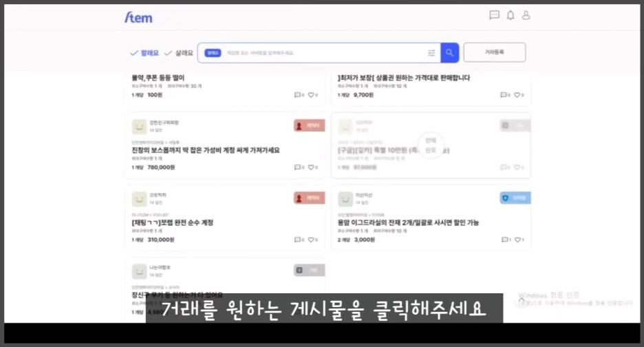Click comment icon on 용암 이그드라실 post

coord(504,240)
